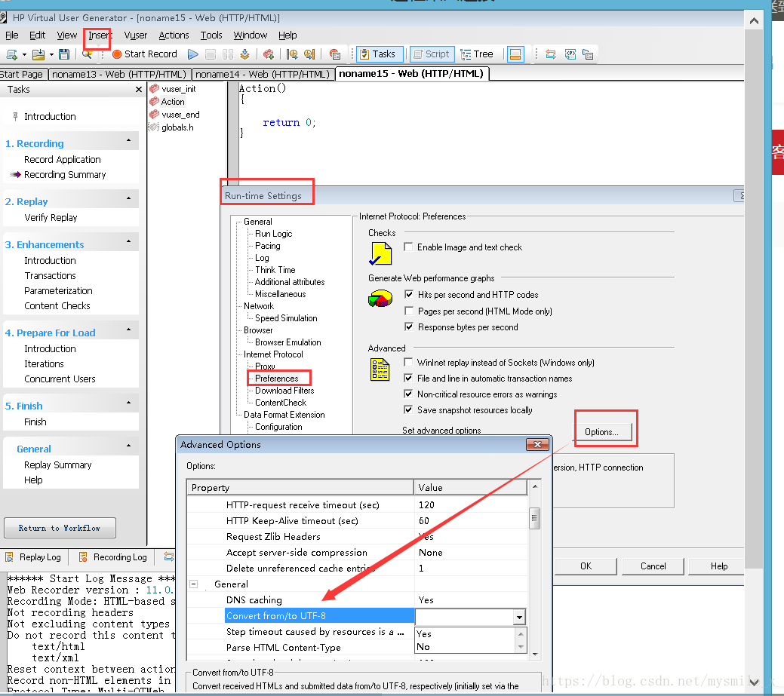Image resolution: width=784 pixels, height=696 pixels.
Task: Switch to Script view button
Action: click(x=432, y=54)
